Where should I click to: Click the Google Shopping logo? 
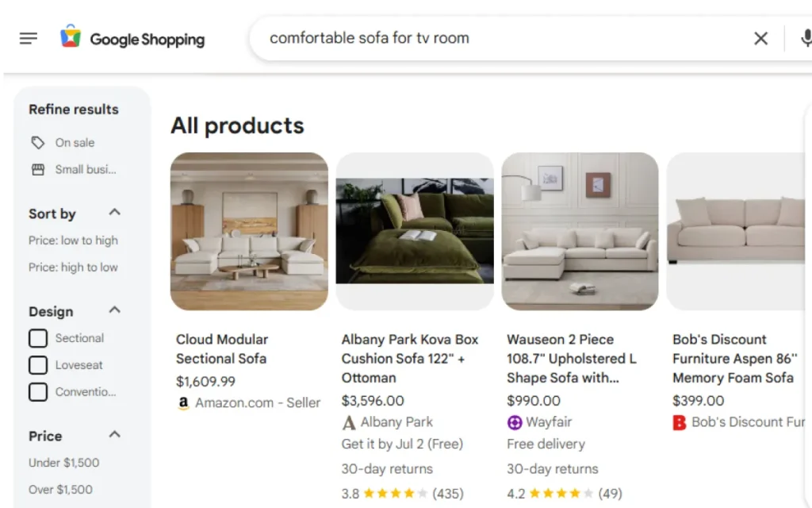click(132, 37)
